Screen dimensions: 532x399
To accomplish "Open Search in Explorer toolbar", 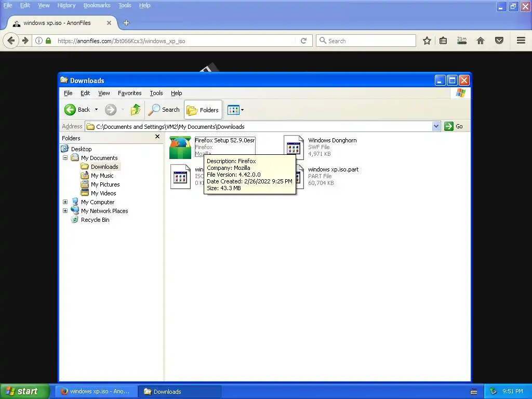I will pos(164,110).
